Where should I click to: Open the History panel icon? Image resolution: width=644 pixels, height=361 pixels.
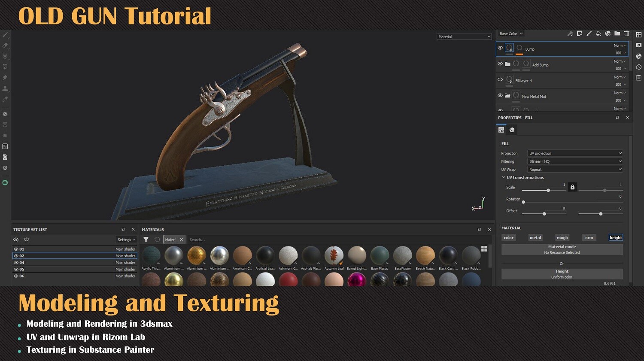coord(639,67)
